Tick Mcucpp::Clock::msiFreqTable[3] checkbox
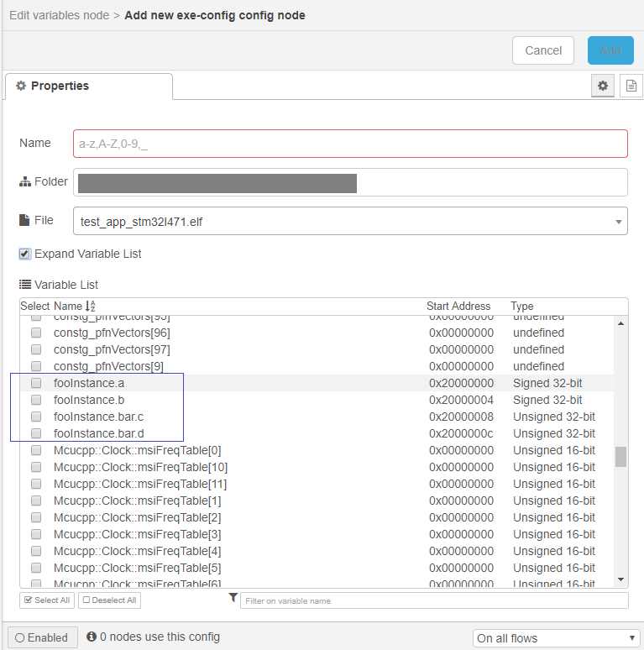The height and width of the screenshot is (650, 644). (x=36, y=534)
